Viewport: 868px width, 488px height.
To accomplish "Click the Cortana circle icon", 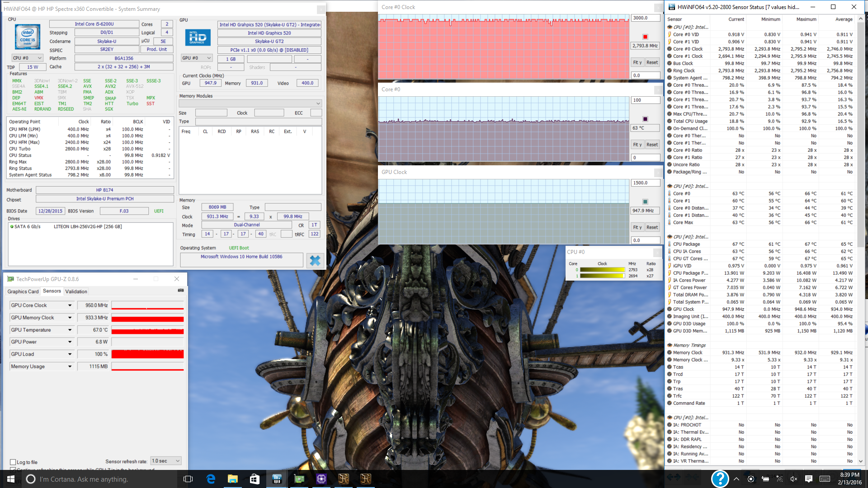I will [30, 479].
